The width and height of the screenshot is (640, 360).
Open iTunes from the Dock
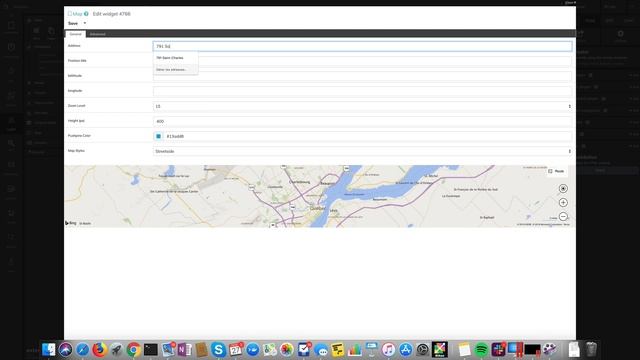(389, 349)
